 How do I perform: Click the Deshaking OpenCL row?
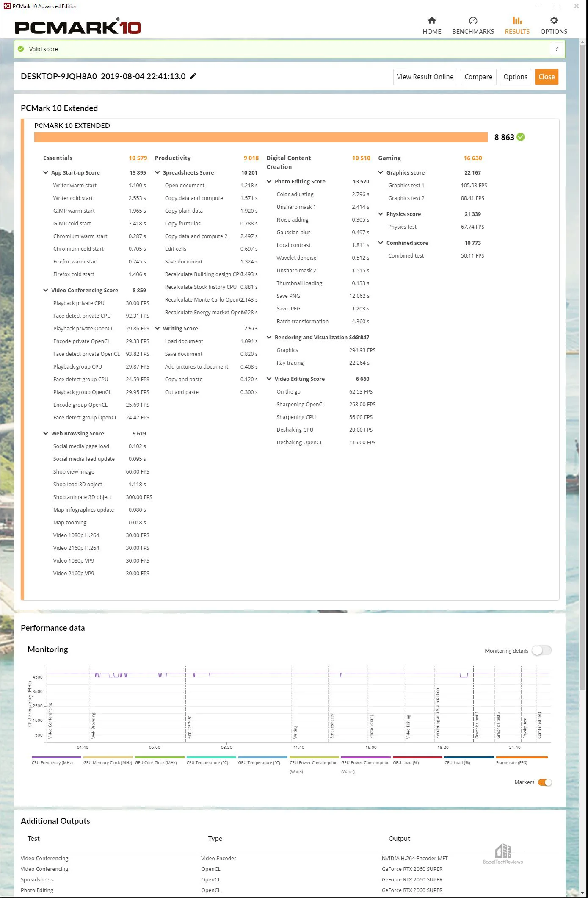326,442
